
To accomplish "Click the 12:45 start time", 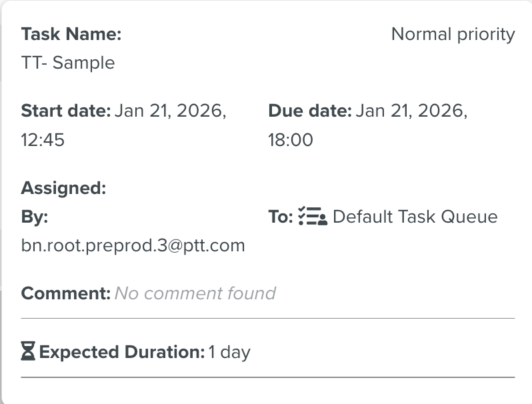I will coord(43,140).
